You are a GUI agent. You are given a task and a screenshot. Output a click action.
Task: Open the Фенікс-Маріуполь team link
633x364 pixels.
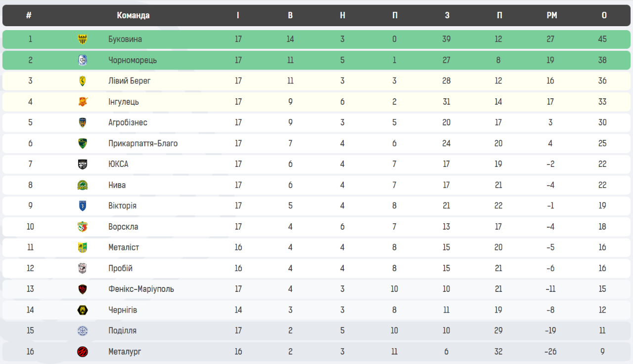coord(141,289)
